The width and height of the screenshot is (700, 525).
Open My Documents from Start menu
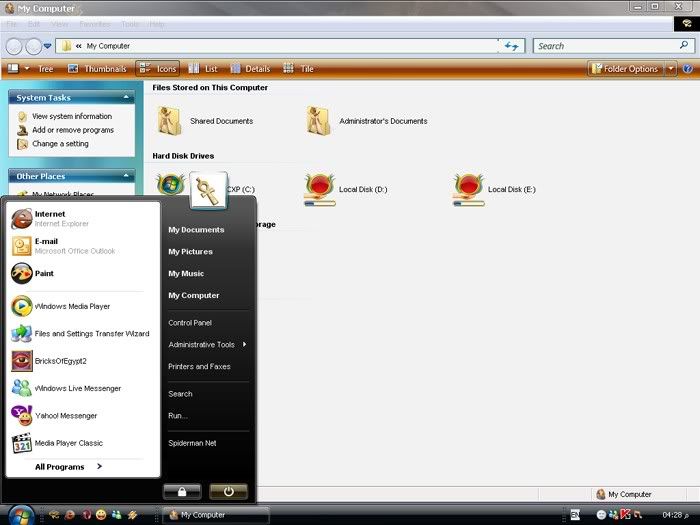click(196, 229)
